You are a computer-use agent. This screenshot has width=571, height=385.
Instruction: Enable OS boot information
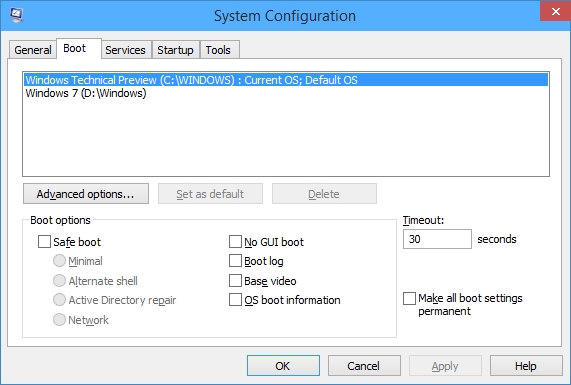pyautogui.click(x=235, y=300)
